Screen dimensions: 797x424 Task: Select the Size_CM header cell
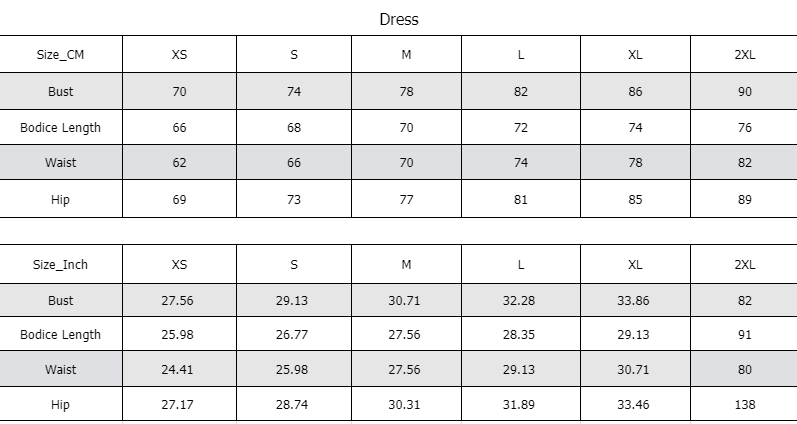pos(60,54)
